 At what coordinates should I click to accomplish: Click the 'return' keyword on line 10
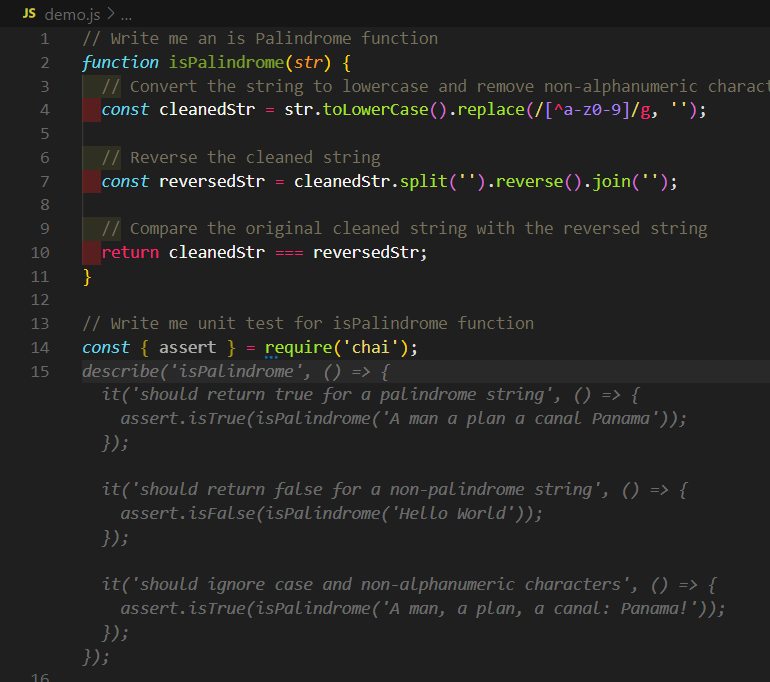tap(130, 253)
